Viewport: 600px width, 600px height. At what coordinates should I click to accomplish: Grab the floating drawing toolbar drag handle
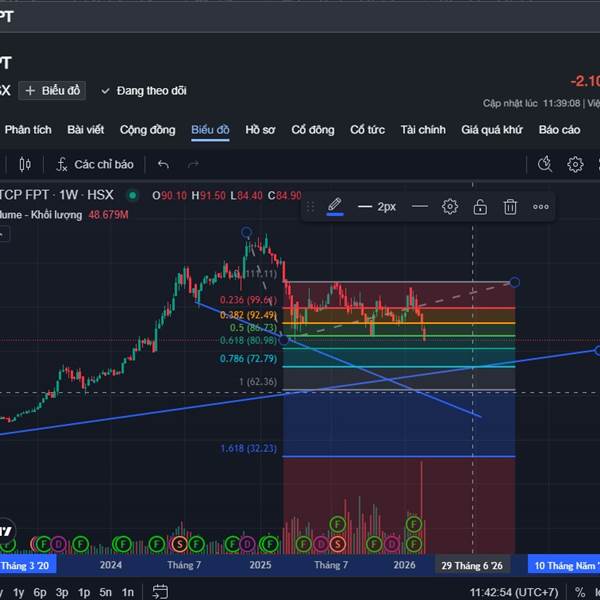pos(310,207)
